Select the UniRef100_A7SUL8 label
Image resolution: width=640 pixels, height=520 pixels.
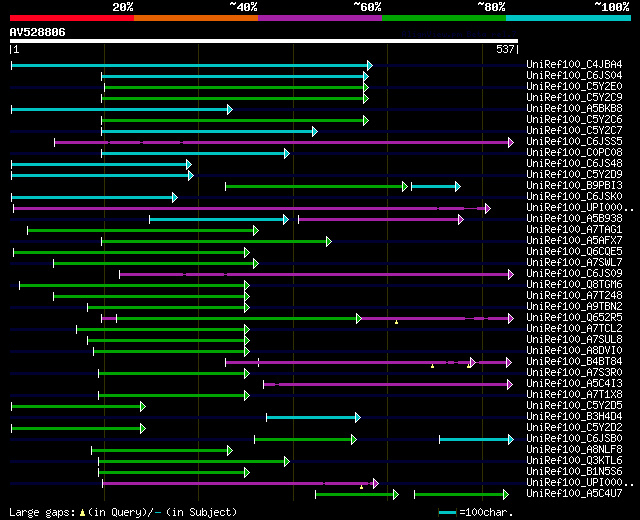click(574, 340)
